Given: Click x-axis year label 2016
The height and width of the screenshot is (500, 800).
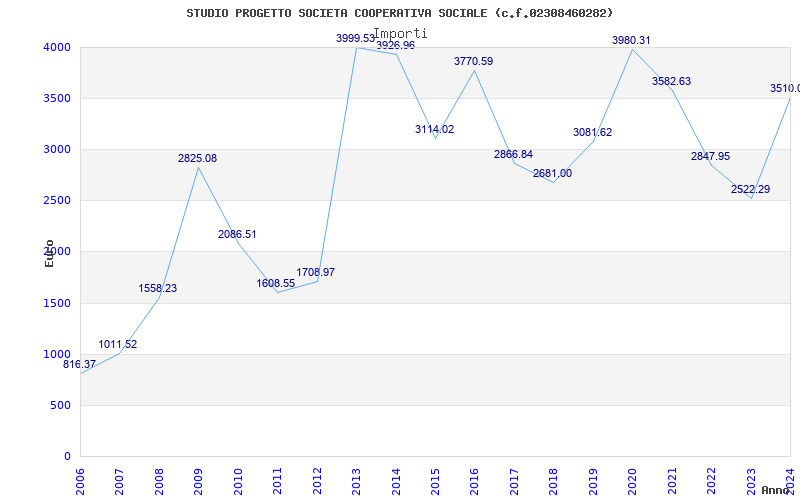Looking at the screenshot, I should tap(474, 482).
